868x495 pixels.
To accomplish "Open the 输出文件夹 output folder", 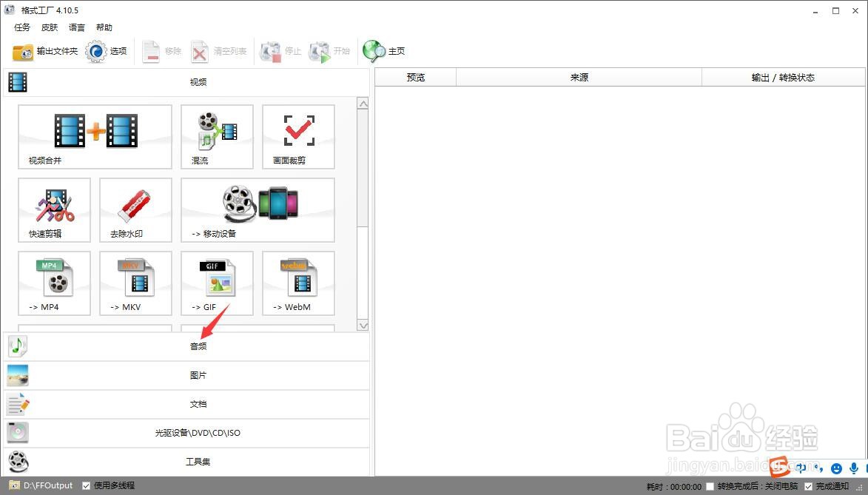I will tap(45, 52).
